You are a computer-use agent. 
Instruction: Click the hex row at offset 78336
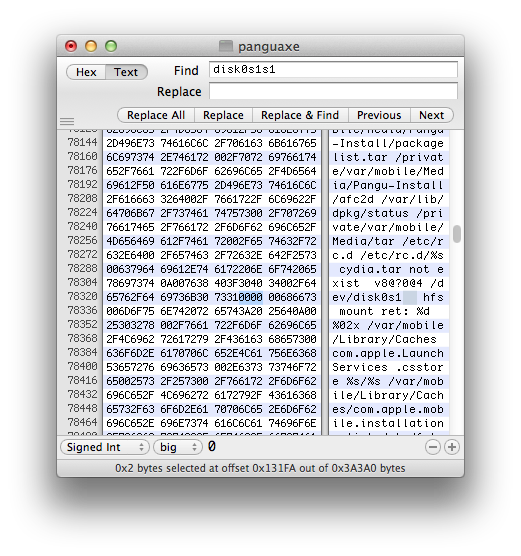tap(212, 311)
